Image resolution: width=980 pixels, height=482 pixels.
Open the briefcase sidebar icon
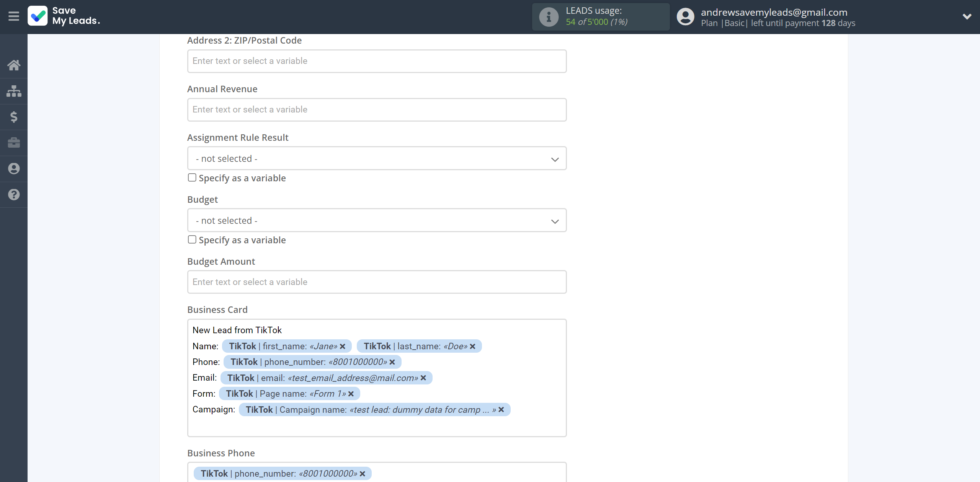click(x=14, y=143)
